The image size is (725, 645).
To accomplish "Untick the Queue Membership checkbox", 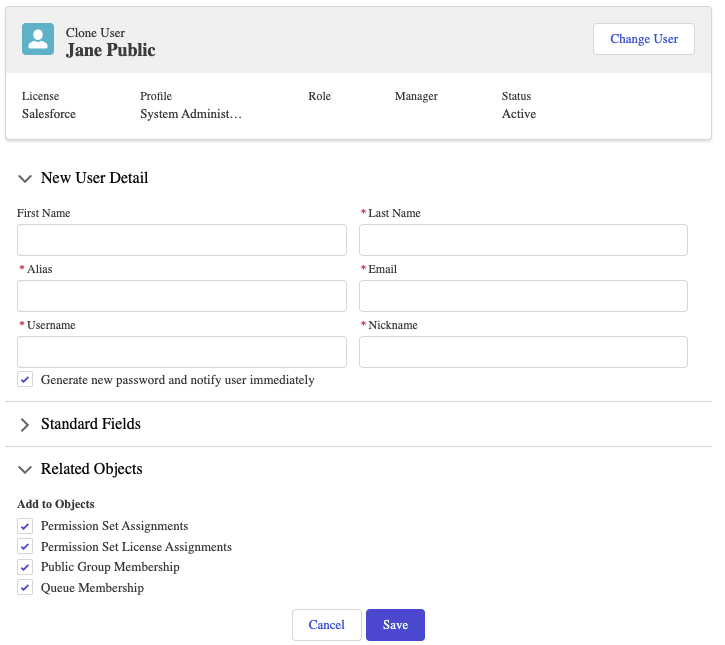I will tap(25, 588).
